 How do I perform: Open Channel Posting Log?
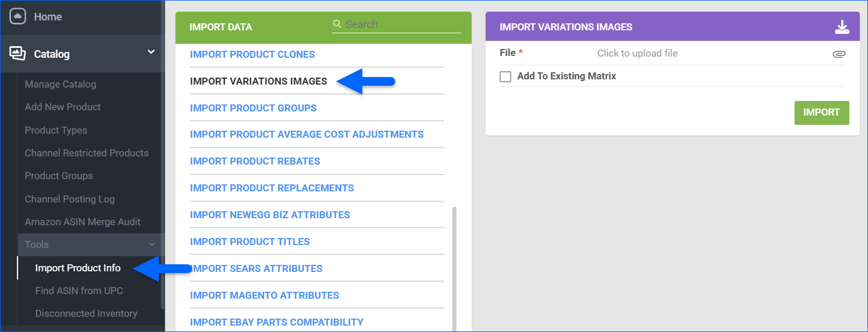tap(69, 199)
